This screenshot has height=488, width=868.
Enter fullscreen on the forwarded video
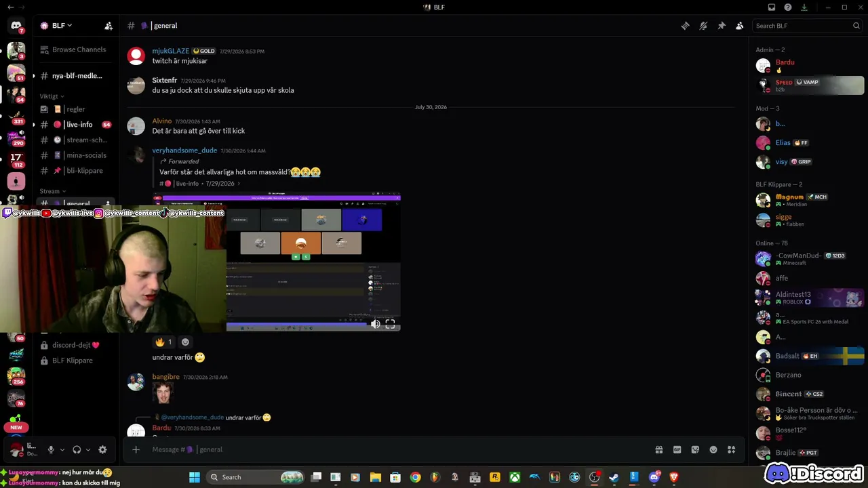[x=390, y=324]
